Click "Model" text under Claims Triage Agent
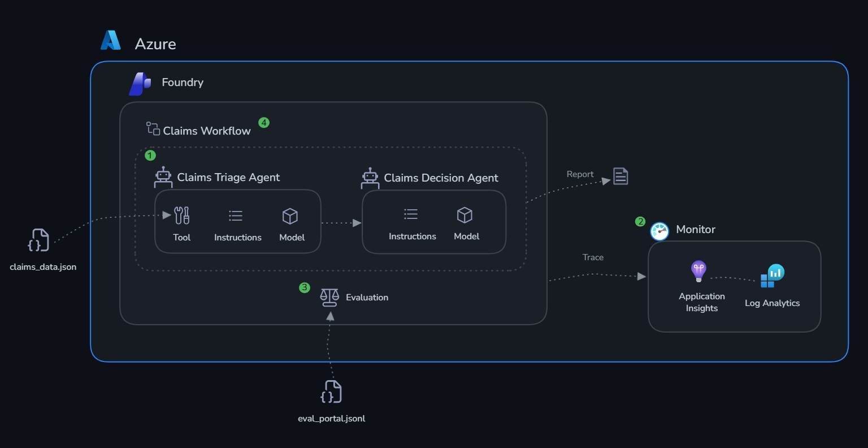Screen dimensions: 868x448 point(292,238)
